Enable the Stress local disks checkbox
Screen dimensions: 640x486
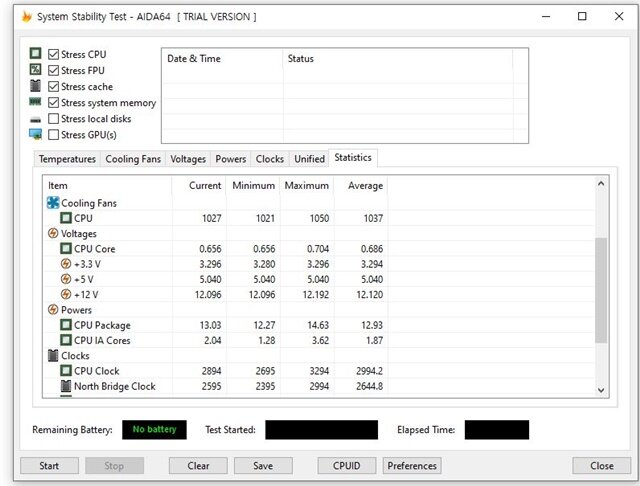point(53,119)
